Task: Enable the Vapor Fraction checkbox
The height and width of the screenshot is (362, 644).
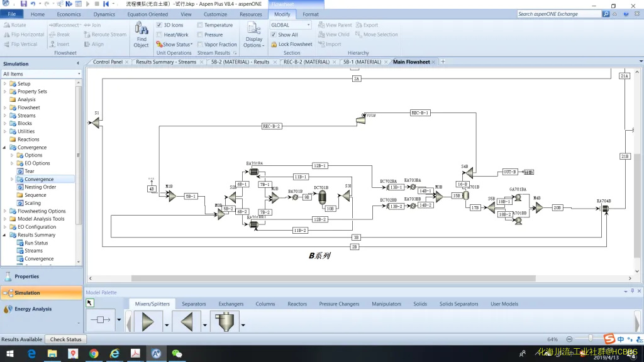Action: (x=199, y=45)
